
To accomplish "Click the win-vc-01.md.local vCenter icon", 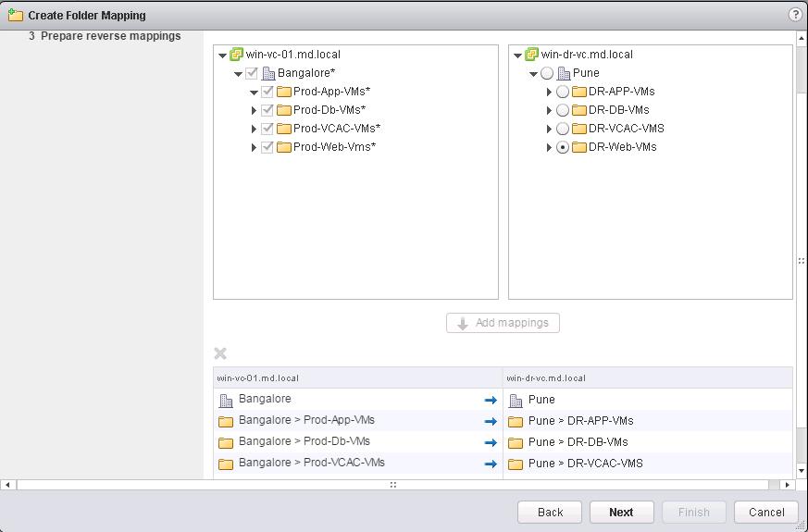I will (237, 54).
